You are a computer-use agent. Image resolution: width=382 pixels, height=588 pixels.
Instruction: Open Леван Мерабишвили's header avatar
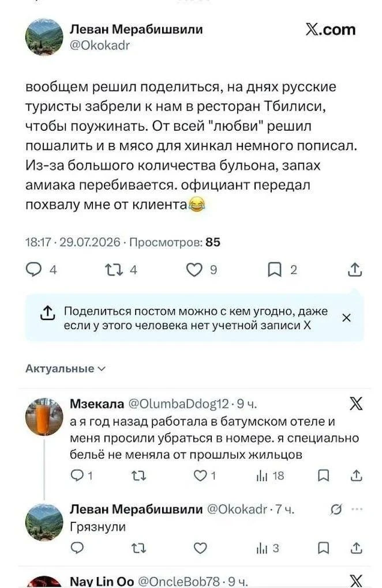click(44, 37)
